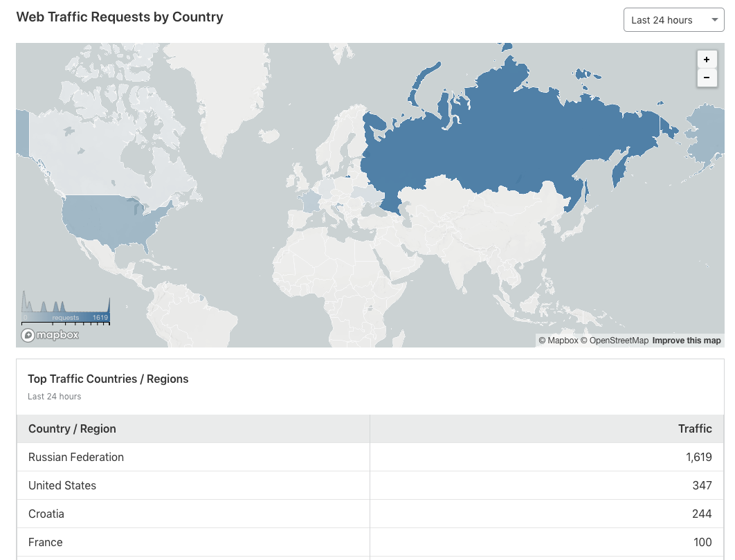
Task: Click the Top Traffic Countries / Regions heading
Action: (x=108, y=379)
